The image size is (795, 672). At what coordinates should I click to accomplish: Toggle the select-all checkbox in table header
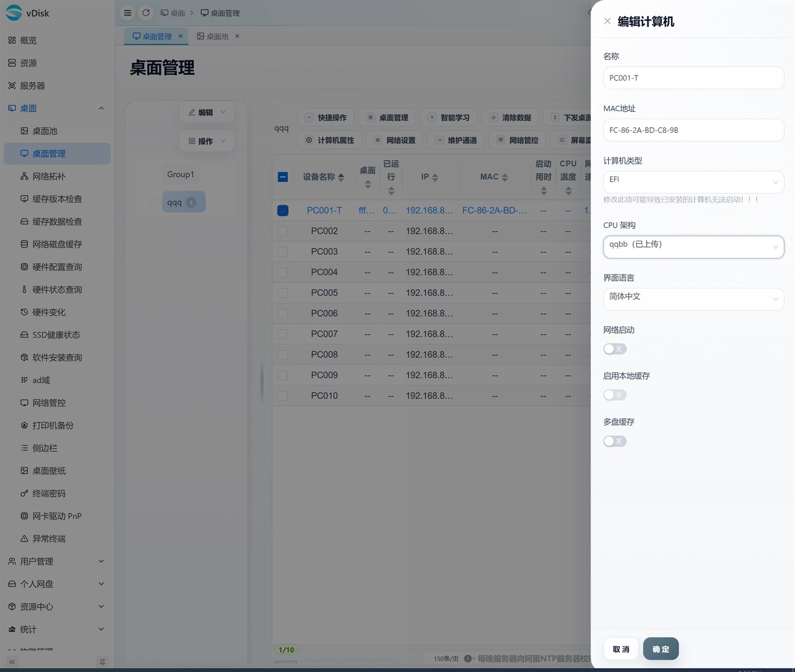[283, 177]
